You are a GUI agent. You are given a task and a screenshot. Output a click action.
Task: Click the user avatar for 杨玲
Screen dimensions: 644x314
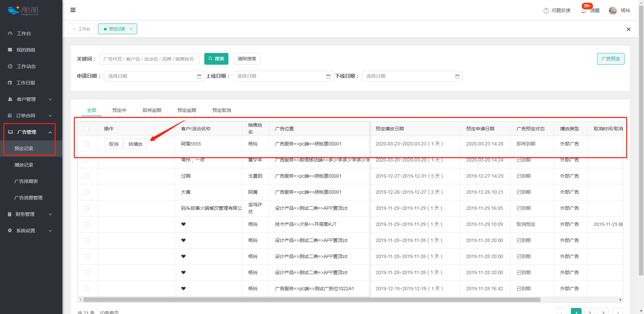pyautogui.click(x=613, y=11)
